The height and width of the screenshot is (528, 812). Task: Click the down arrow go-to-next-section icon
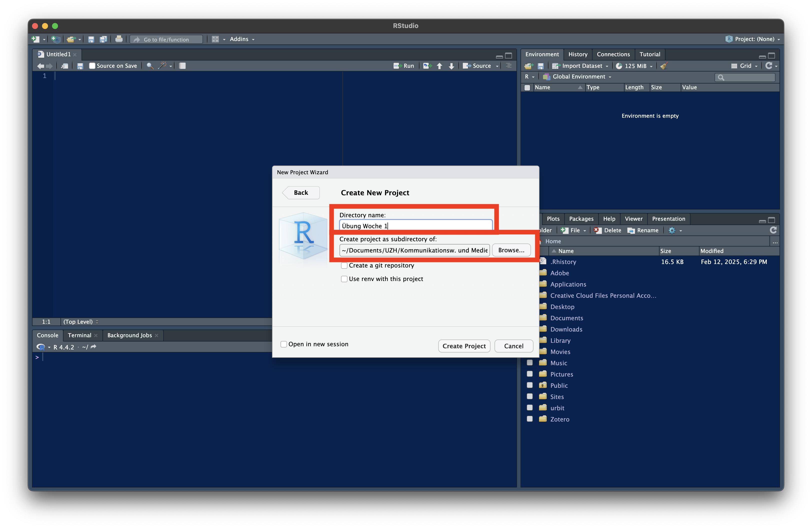pos(451,66)
